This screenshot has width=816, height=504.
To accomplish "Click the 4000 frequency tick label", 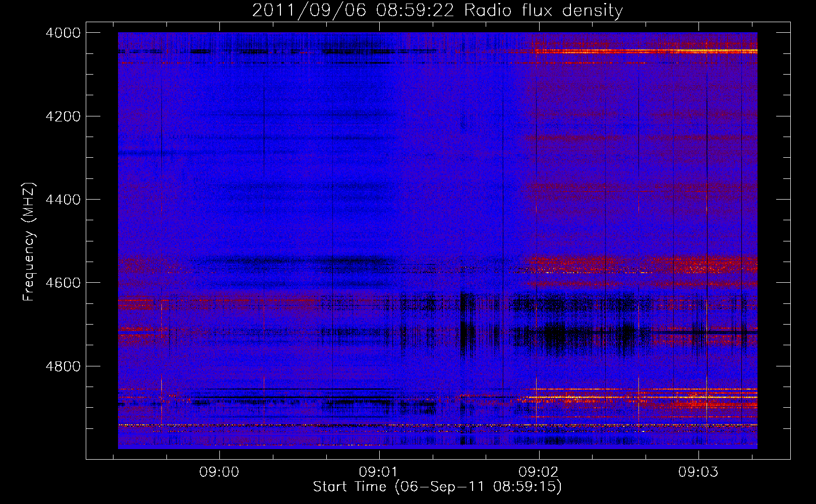I will (x=63, y=33).
